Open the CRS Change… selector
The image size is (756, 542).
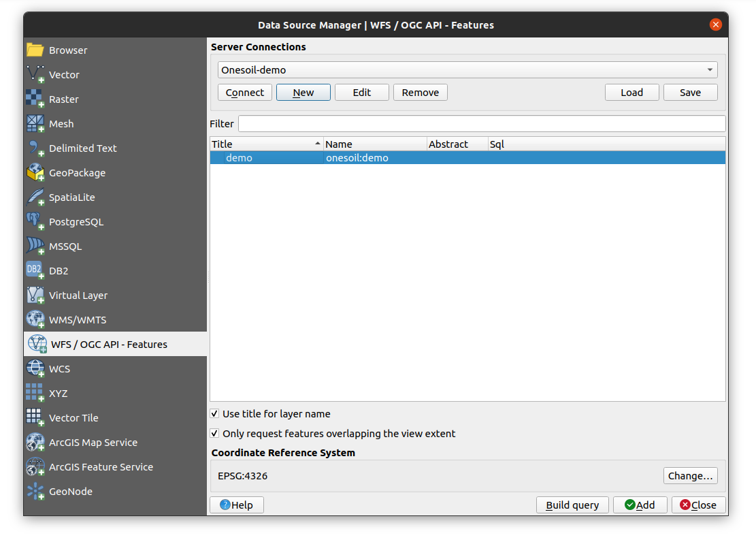(x=690, y=476)
